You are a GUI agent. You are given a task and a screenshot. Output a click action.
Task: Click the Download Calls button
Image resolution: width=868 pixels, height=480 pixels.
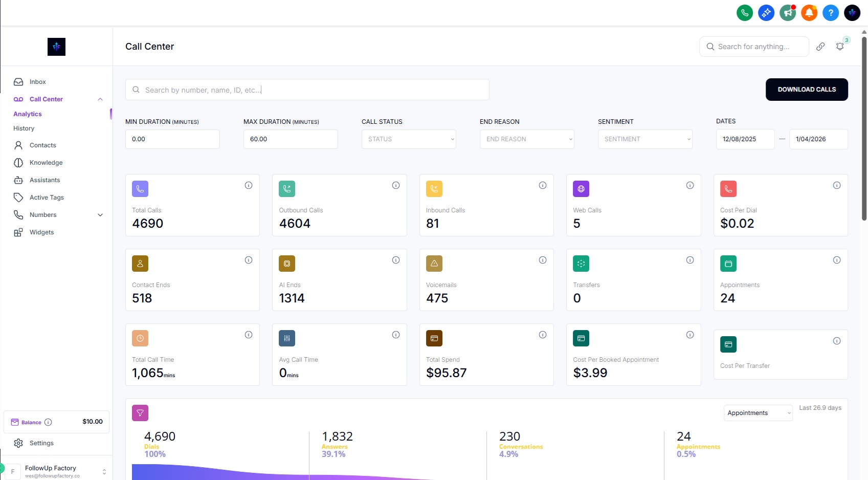click(807, 90)
